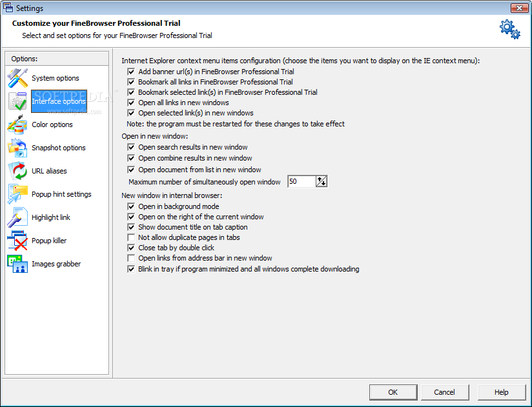Toggle Bookmark all links checkbox
Image resolution: width=532 pixels, height=407 pixels.
pyautogui.click(x=131, y=82)
